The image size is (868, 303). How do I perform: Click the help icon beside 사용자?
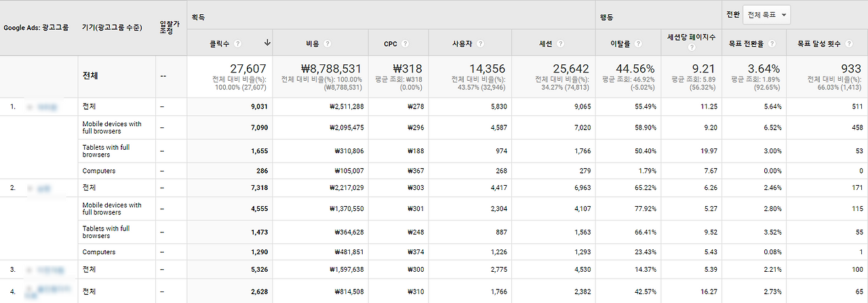[x=480, y=43]
